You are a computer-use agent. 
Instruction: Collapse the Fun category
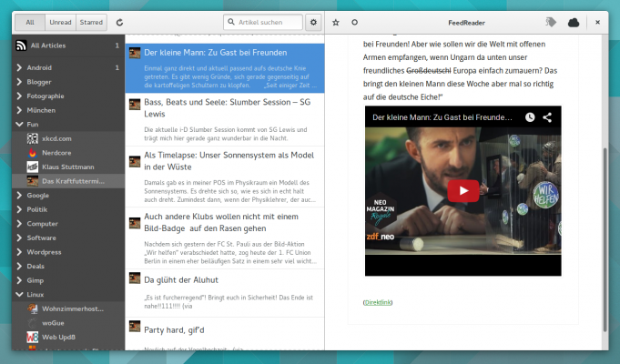(21, 124)
